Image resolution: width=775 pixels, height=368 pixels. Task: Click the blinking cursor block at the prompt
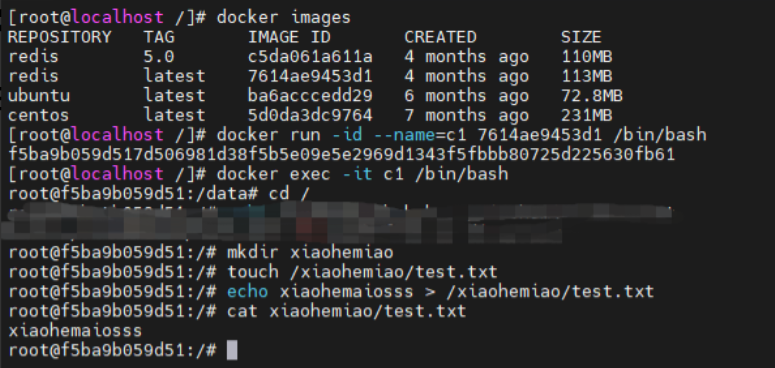[232, 350]
